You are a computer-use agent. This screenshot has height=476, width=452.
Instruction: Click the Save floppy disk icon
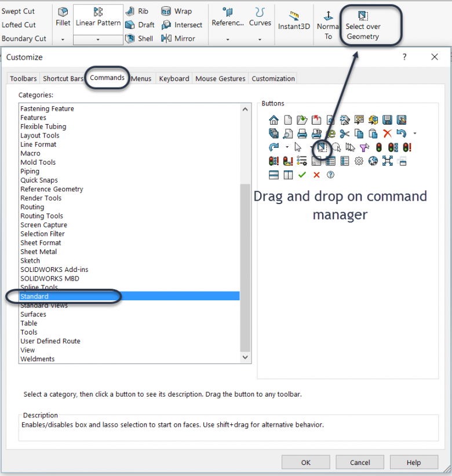pyautogui.click(x=387, y=120)
